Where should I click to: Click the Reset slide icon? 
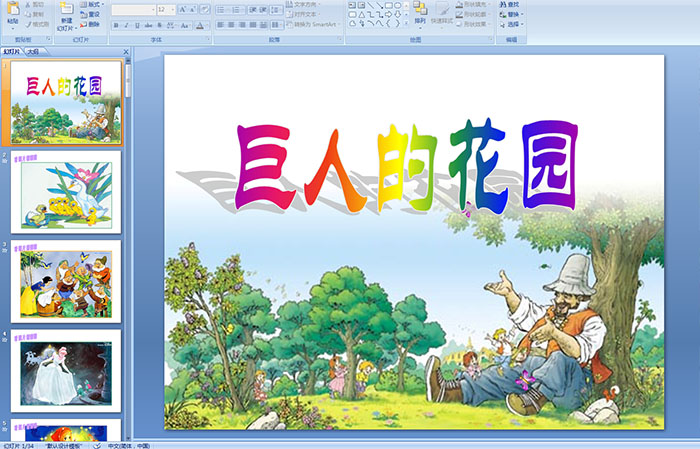83,14
